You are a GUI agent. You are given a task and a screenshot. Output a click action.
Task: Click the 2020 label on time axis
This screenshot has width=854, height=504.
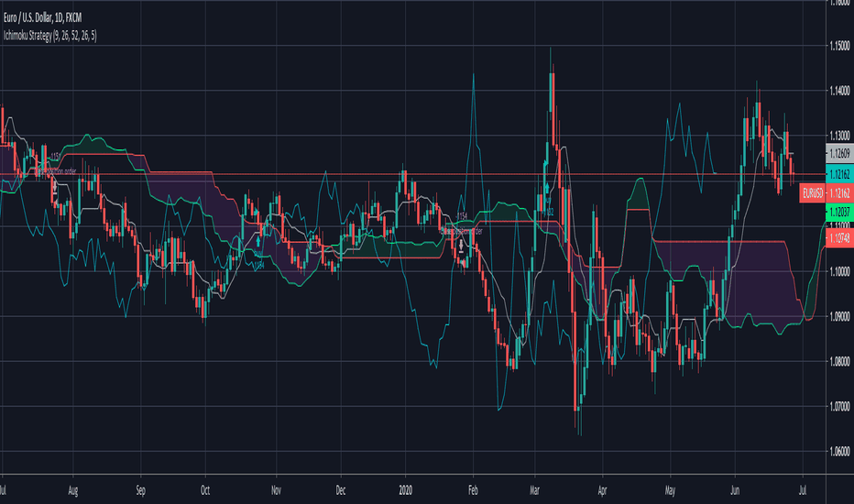[x=405, y=490]
